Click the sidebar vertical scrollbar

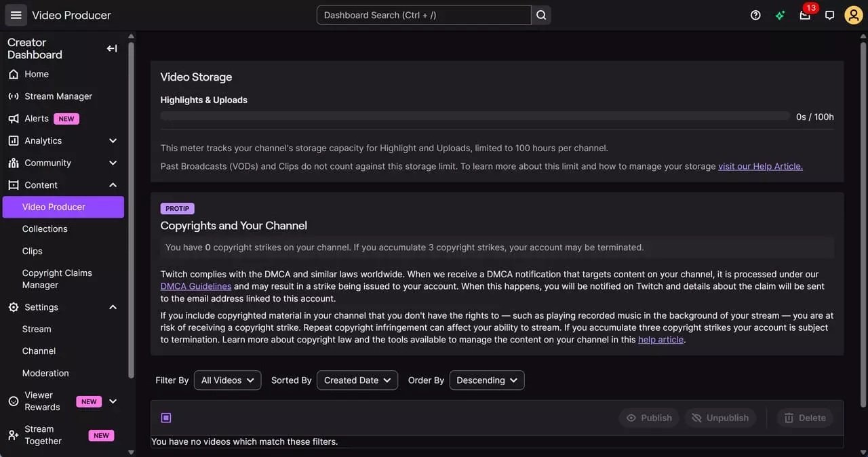pyautogui.click(x=131, y=210)
